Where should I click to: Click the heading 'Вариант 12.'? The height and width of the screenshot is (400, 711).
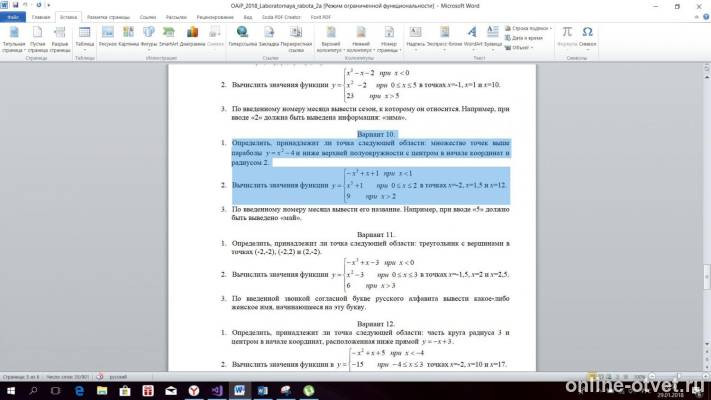pyautogui.click(x=376, y=324)
